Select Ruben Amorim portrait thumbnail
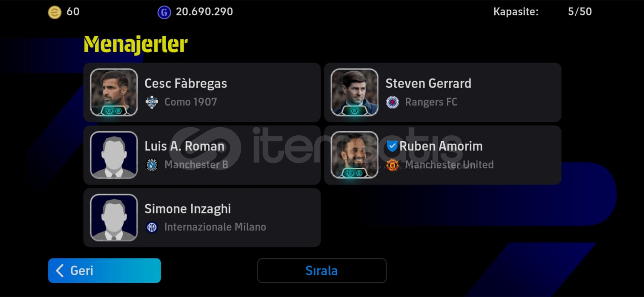The height and width of the screenshot is (297, 644). pyautogui.click(x=355, y=155)
